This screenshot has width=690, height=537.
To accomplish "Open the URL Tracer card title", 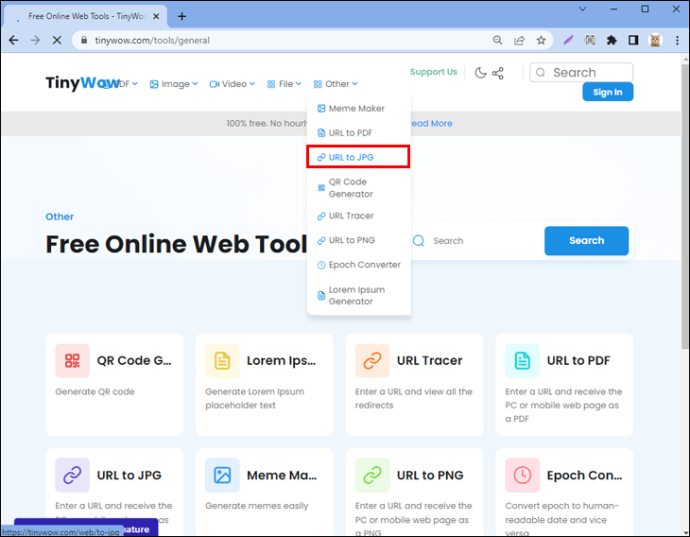I will (429, 360).
